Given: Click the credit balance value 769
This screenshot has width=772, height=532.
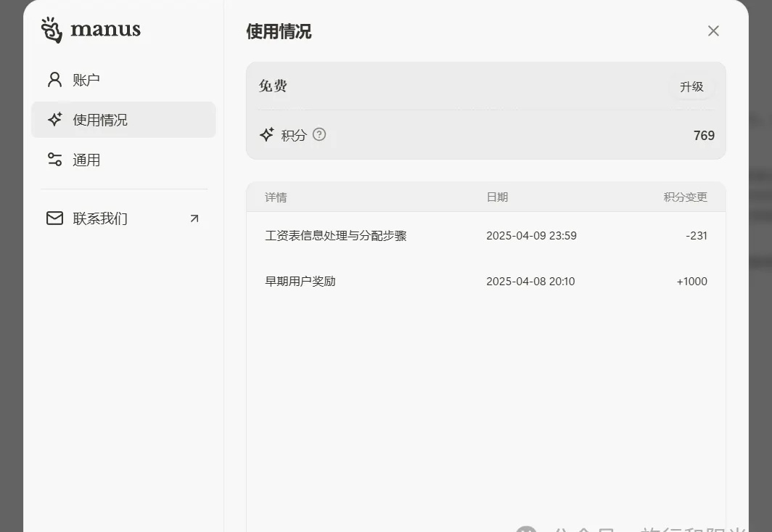Looking at the screenshot, I should point(704,136).
